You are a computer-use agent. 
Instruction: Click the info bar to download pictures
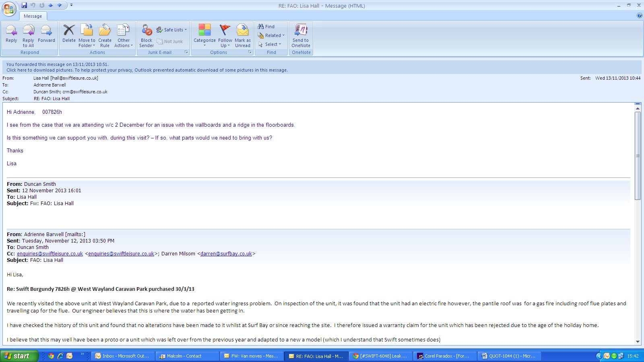click(147, 70)
